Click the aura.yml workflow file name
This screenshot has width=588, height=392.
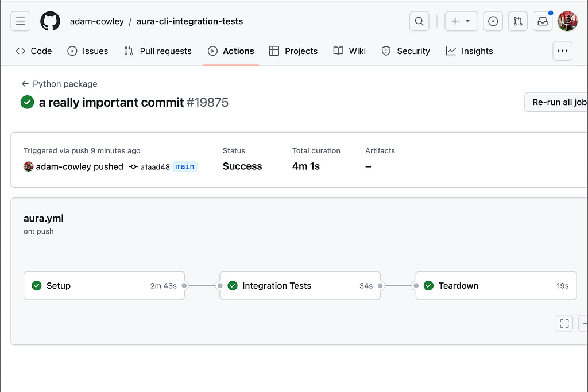44,218
